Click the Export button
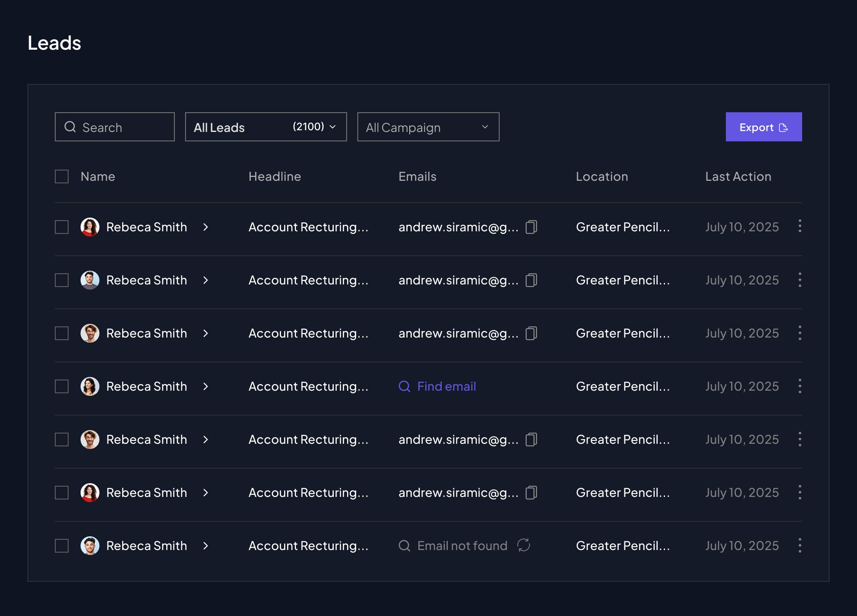This screenshot has height=616, width=857. tap(764, 127)
